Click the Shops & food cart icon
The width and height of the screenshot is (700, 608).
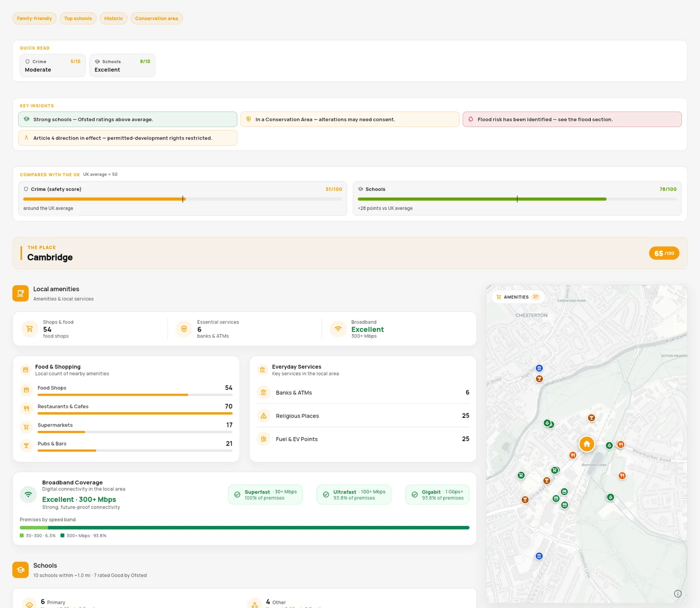pyautogui.click(x=29, y=329)
